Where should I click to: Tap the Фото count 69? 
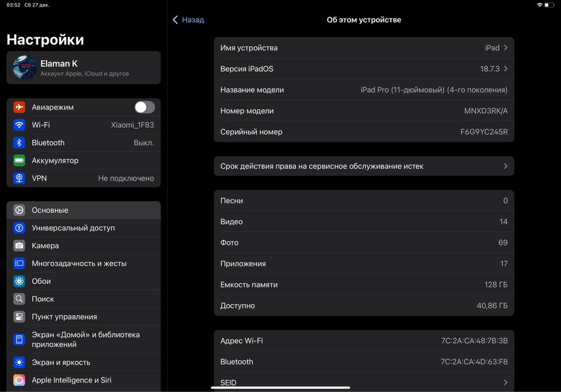coord(503,242)
